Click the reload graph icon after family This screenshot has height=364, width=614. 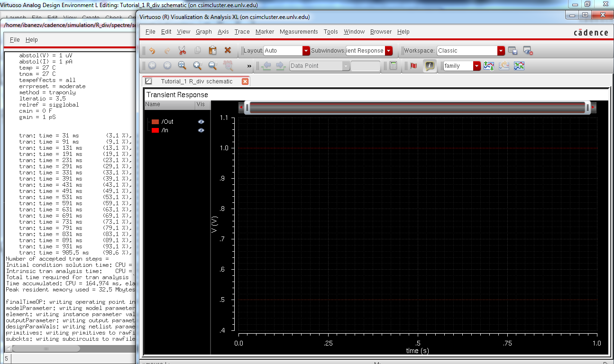[504, 66]
